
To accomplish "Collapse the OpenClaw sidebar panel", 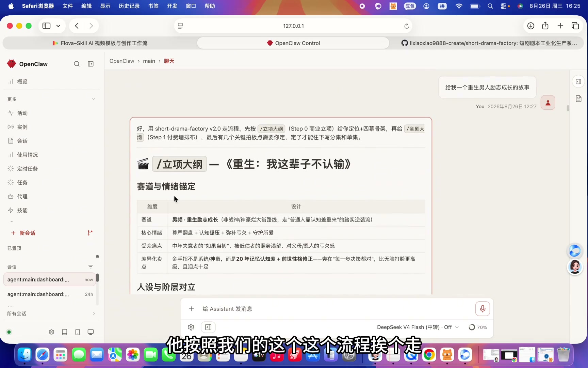I will [x=91, y=64].
